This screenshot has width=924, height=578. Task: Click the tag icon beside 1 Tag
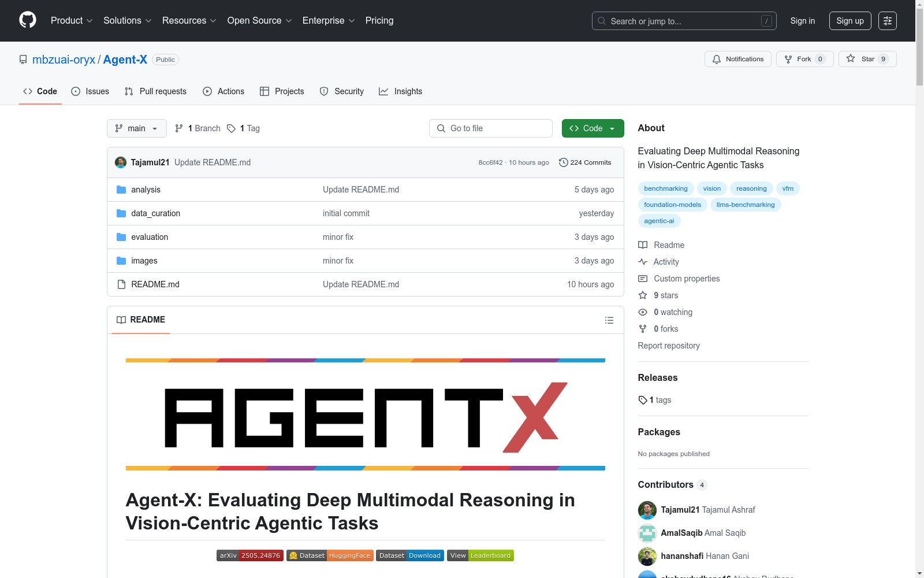(231, 128)
